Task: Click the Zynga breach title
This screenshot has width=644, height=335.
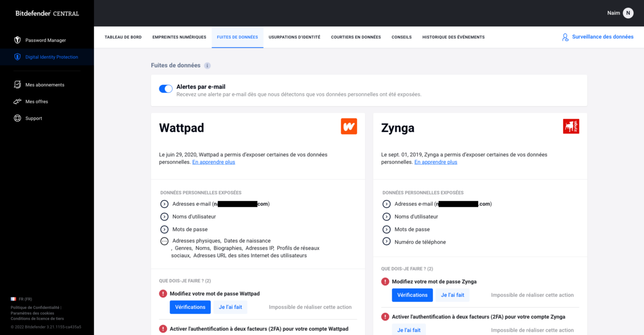Action: click(398, 128)
